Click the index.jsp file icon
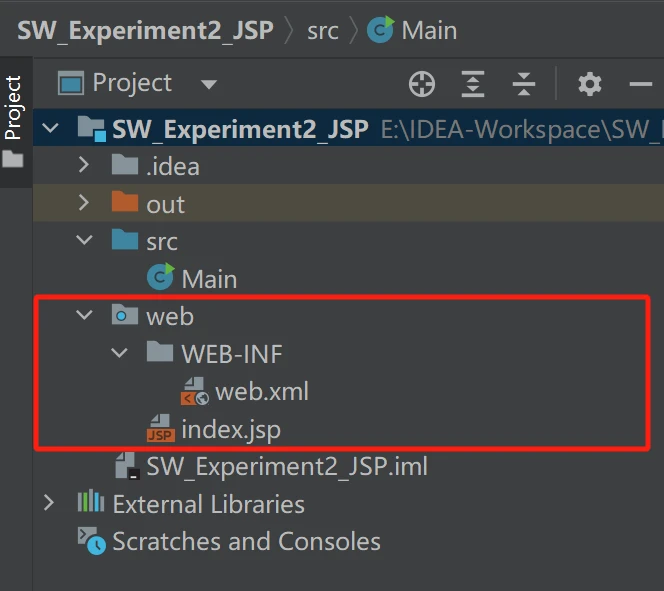 (x=160, y=430)
